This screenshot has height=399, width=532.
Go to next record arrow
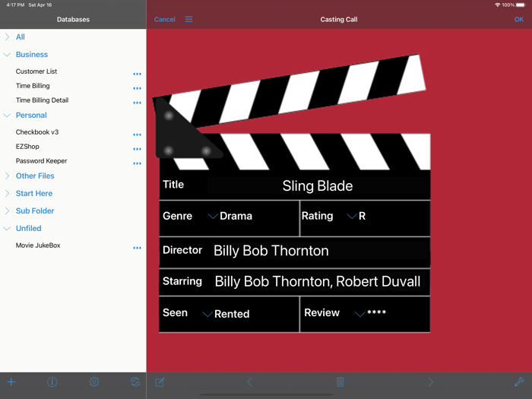pyautogui.click(x=431, y=382)
